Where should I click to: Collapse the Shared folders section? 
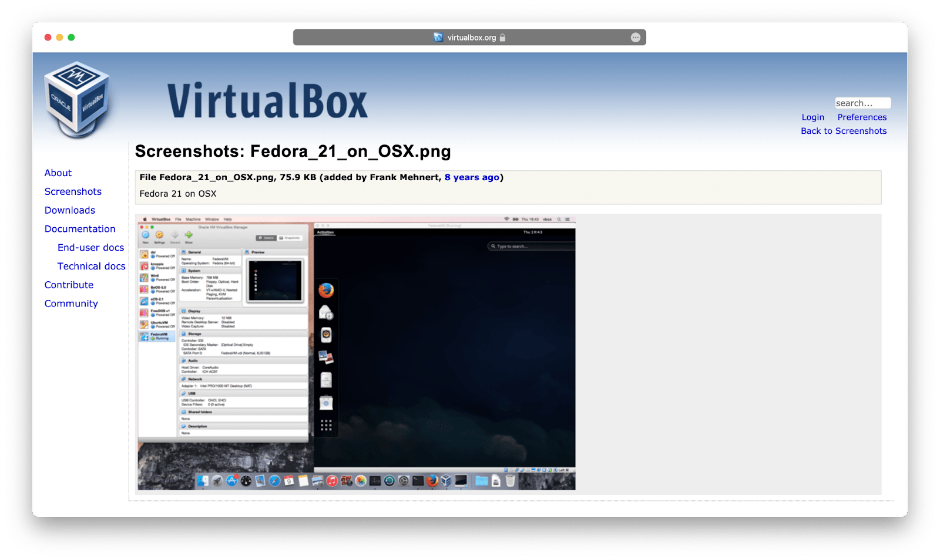tap(200, 412)
